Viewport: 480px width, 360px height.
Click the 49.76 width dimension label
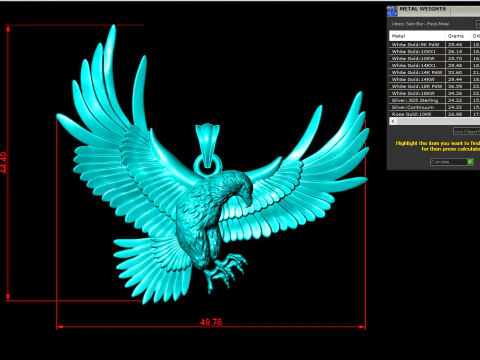pyautogui.click(x=211, y=322)
